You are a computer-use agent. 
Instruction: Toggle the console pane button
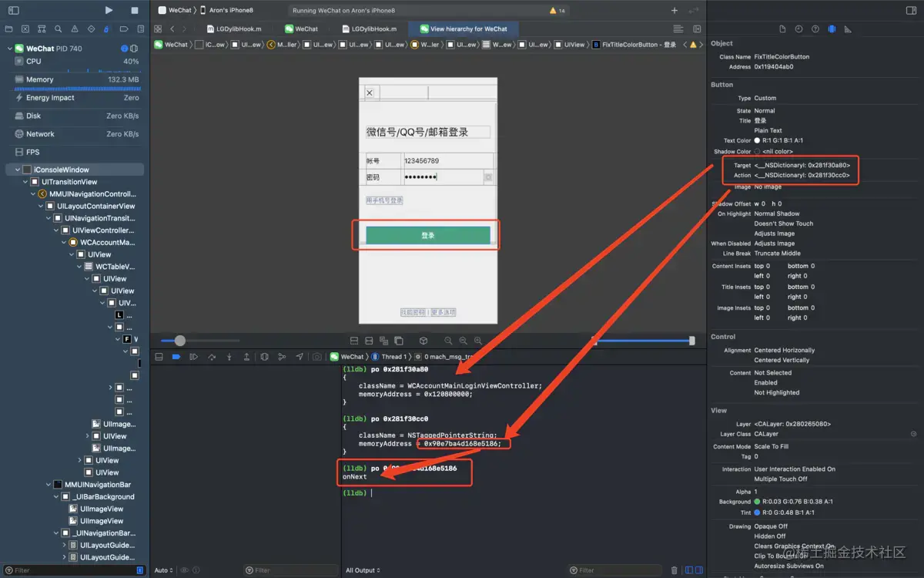(698, 570)
